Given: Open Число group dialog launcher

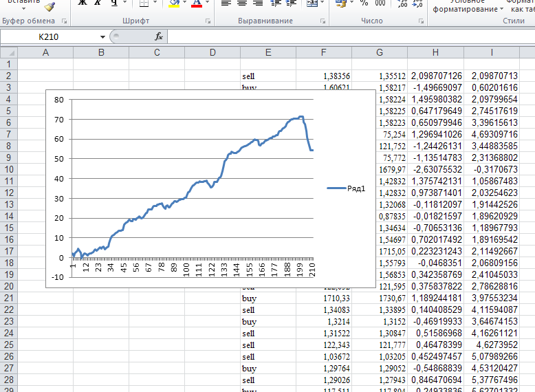Looking at the screenshot, I should pyautogui.click(x=421, y=21).
